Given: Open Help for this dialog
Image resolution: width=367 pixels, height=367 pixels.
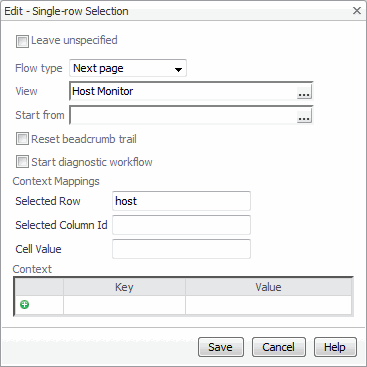Looking at the screenshot, I should [335, 347].
